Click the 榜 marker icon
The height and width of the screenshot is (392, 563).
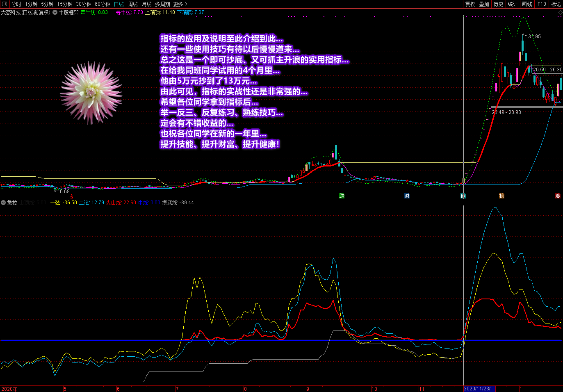click(x=501, y=196)
